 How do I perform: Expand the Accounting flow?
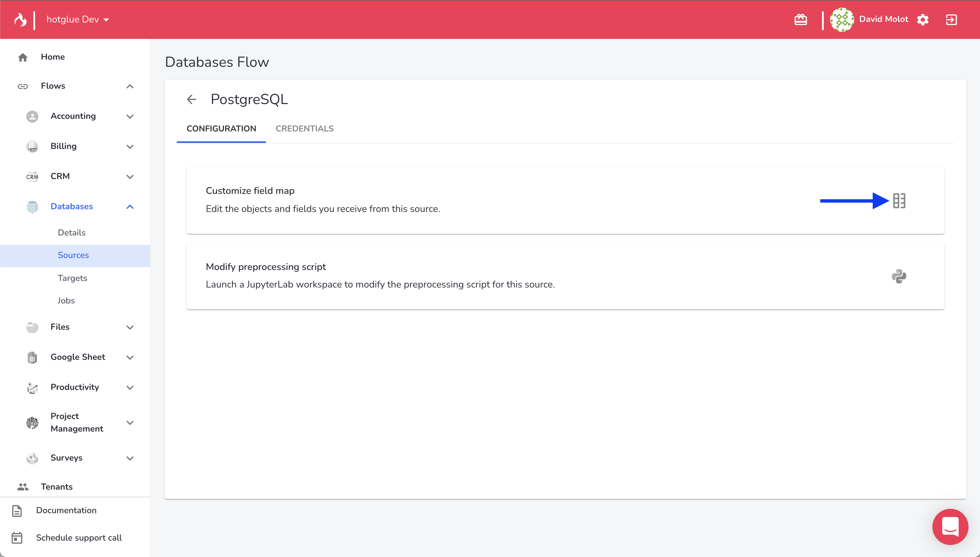tap(130, 116)
